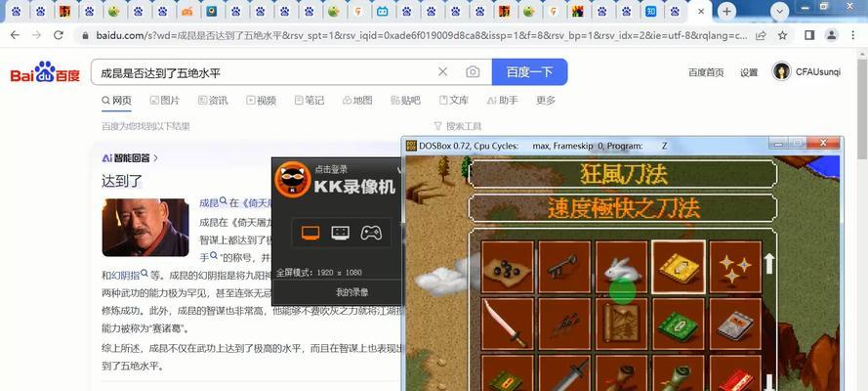Open the 百度首页 link
868x391 pixels.
706,72
